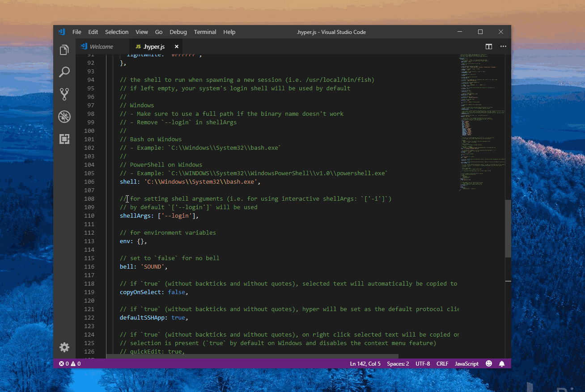Click Spaces: 2 to change indentation

(x=398, y=363)
